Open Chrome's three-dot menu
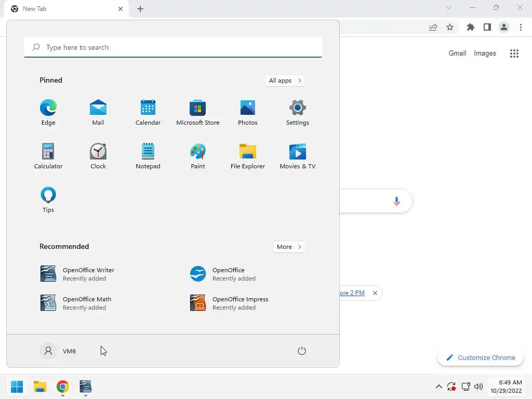The width and height of the screenshot is (532, 399). pos(521,27)
